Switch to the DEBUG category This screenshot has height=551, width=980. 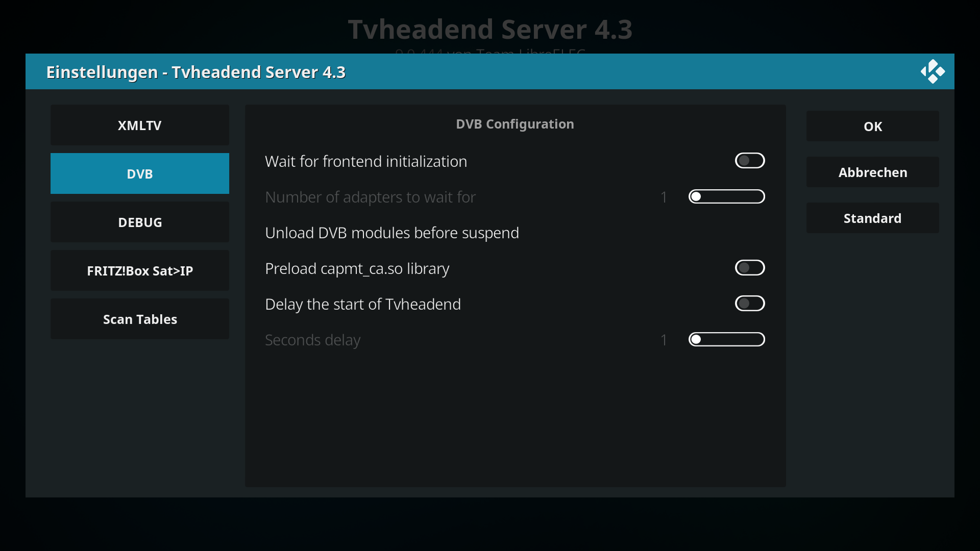click(x=140, y=222)
